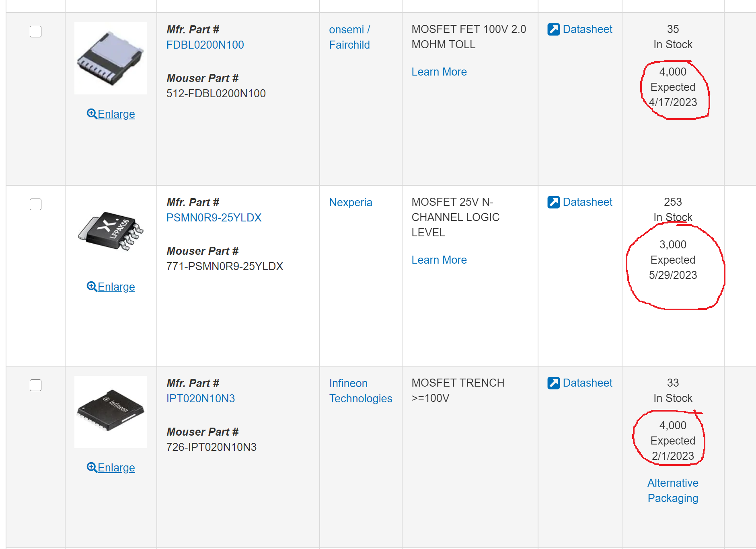Click the Datasheet arrow icon for IPT020N10N3

tap(553, 383)
